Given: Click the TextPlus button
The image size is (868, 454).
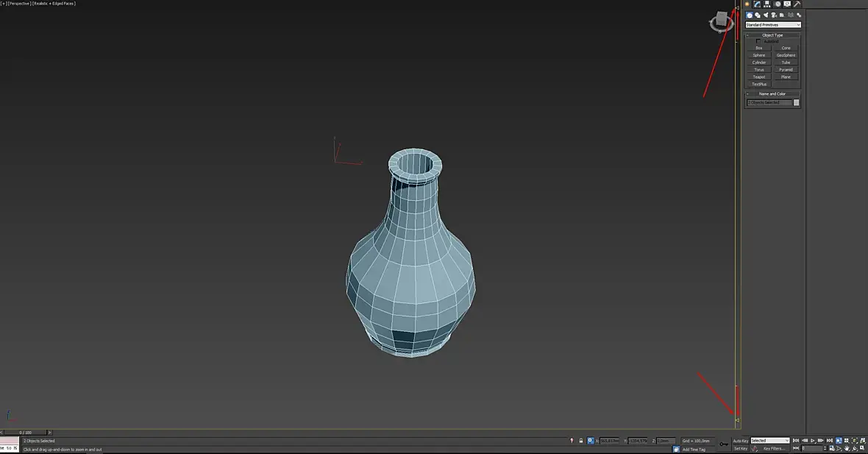Looking at the screenshot, I should point(759,84).
